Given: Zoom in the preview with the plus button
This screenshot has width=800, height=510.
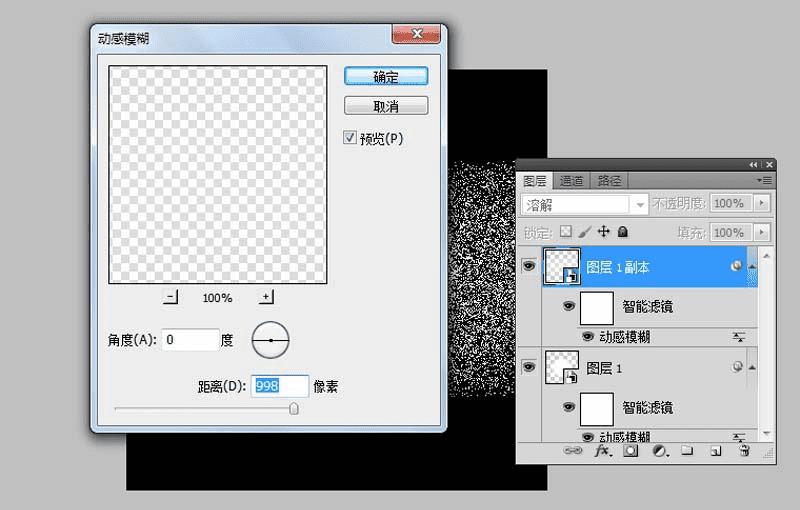Looking at the screenshot, I should pyautogui.click(x=266, y=297).
